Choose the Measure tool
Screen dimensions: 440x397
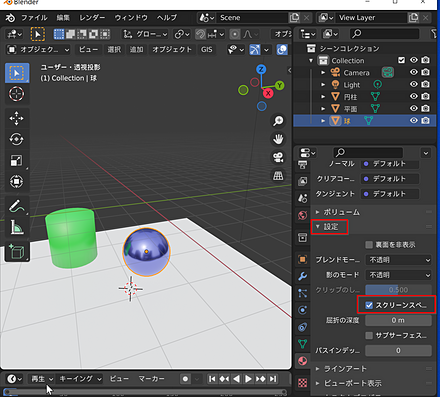point(16,227)
